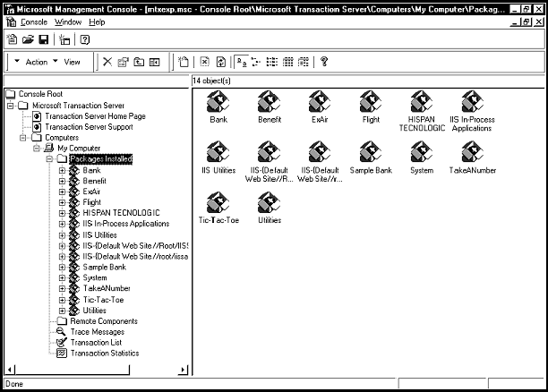This screenshot has height=392, width=548.
Task: Click the Properties toolbar icon
Action: click(x=123, y=62)
